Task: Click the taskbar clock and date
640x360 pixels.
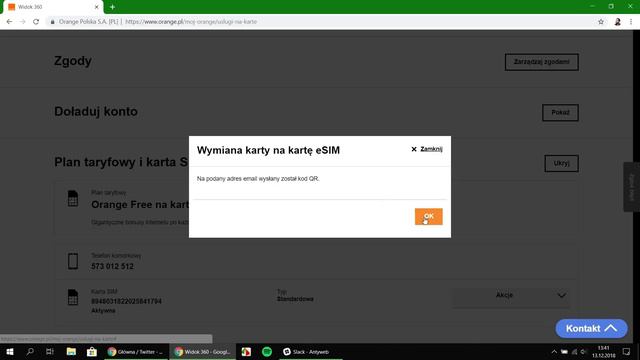Action: [x=604, y=351]
